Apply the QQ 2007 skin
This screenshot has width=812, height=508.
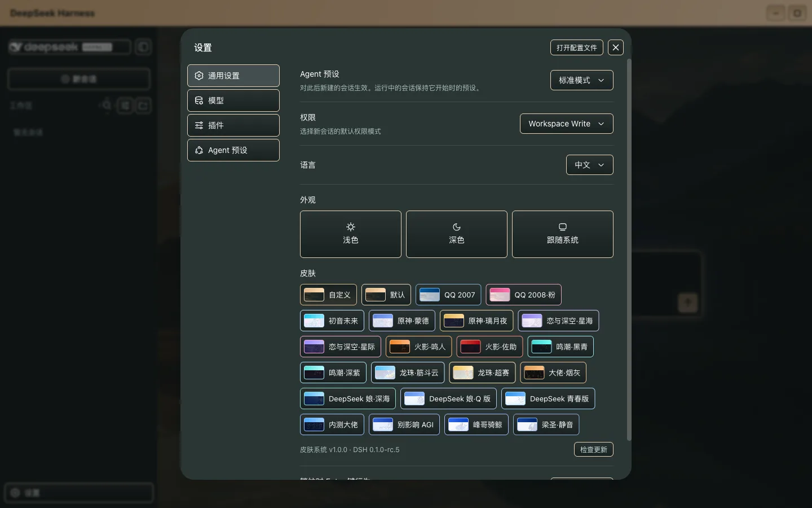(448, 295)
